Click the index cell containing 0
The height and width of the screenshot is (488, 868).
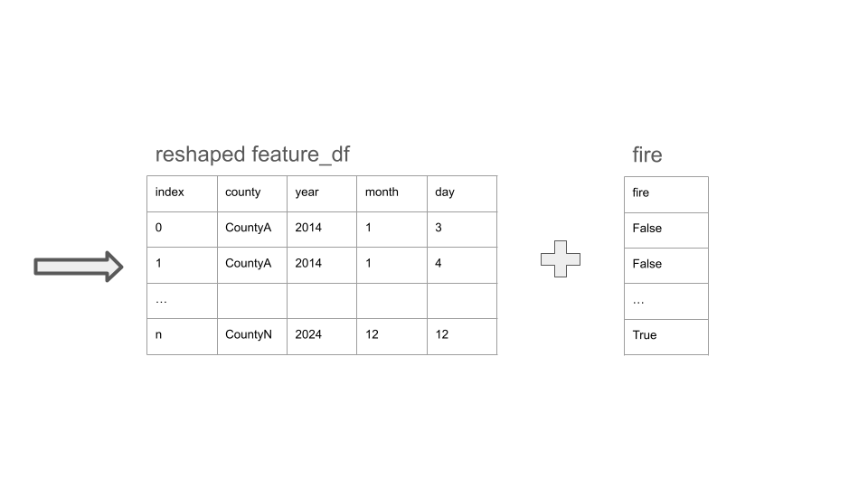182,229
